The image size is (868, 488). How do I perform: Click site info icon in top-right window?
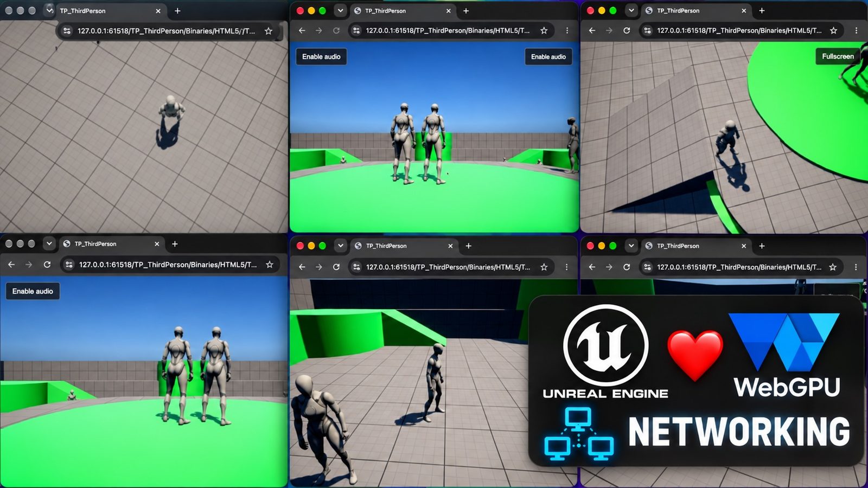point(647,30)
